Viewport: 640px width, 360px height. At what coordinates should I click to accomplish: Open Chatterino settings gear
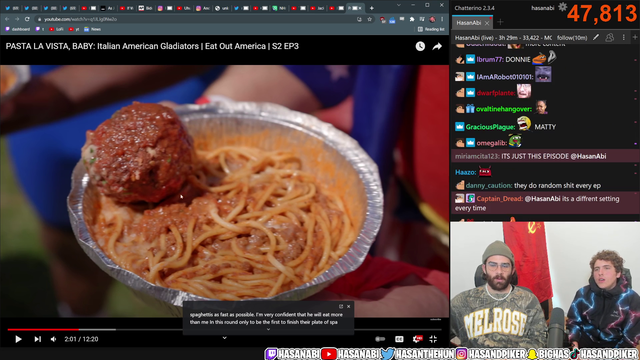[x=562, y=7]
